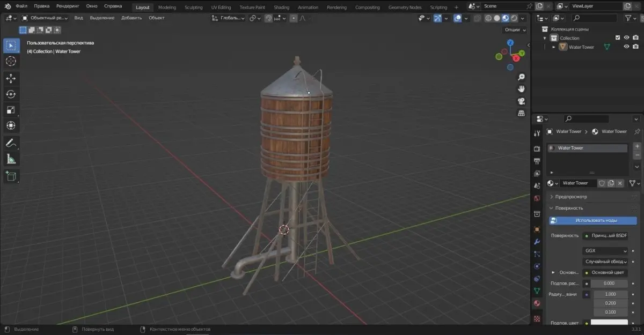Switch to the UV Editing workspace tab
644x335 pixels.
[221, 8]
